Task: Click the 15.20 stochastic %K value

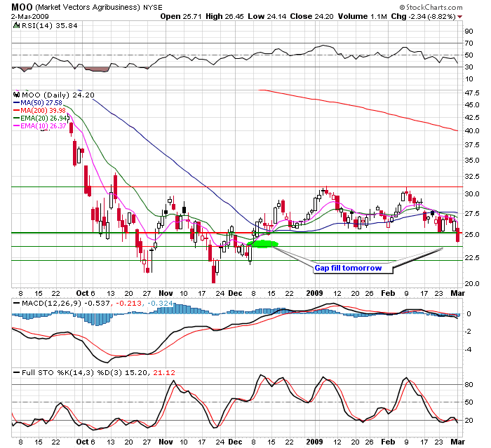Action: coord(135,373)
